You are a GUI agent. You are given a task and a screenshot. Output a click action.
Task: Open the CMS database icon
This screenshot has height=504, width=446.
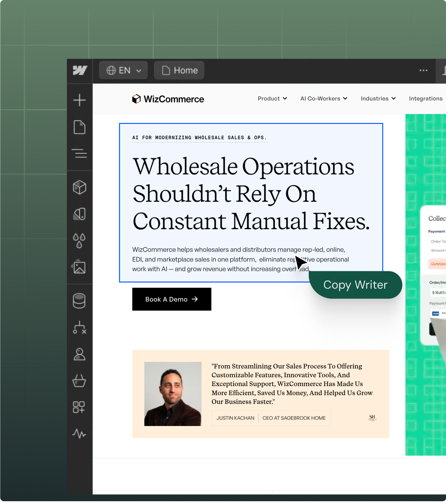click(79, 301)
